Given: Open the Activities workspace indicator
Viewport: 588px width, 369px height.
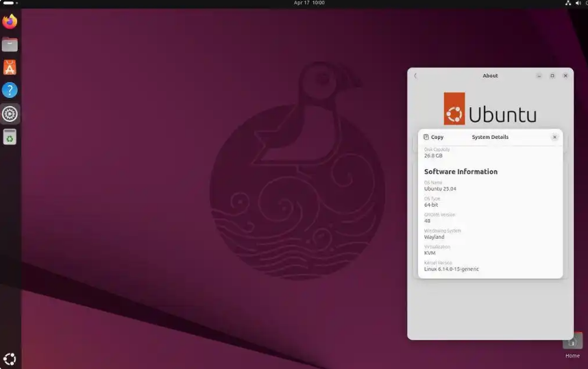Looking at the screenshot, I should click(x=10, y=3).
